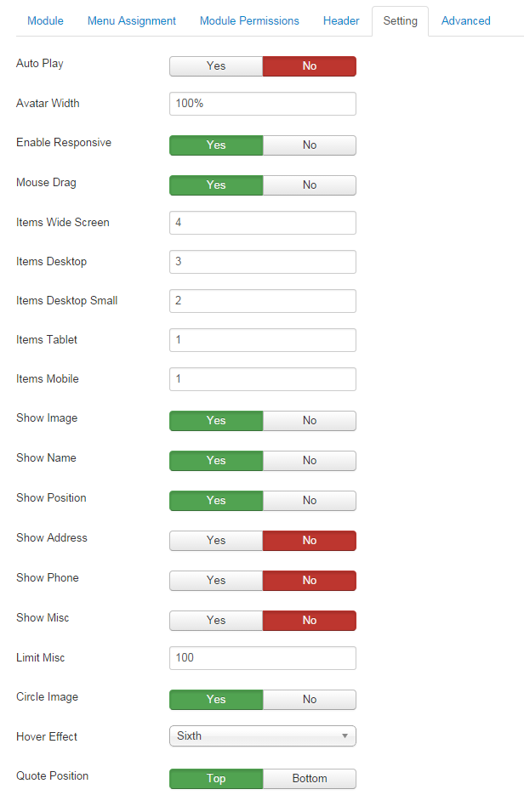Set Show Address to Yes
This screenshot has width=524, height=812.
pos(216,541)
